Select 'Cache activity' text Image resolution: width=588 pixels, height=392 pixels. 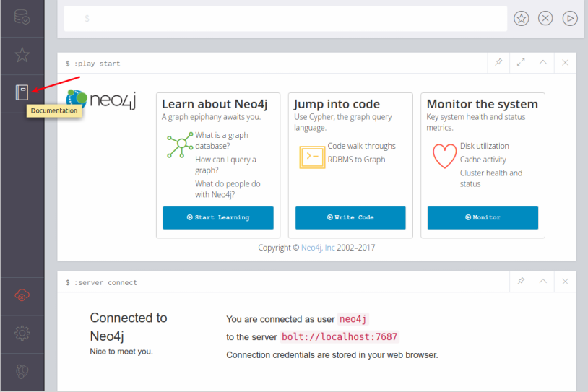[483, 160]
